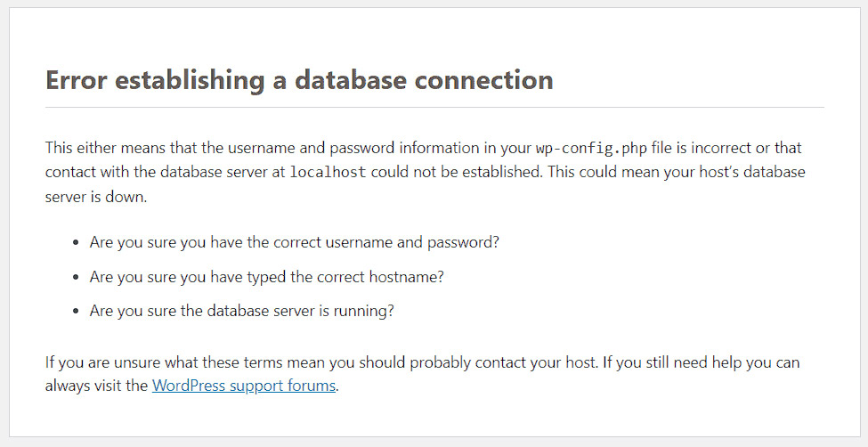The image size is (868, 447).
Task: Select the wp-config.php code text
Action: pyautogui.click(x=591, y=149)
